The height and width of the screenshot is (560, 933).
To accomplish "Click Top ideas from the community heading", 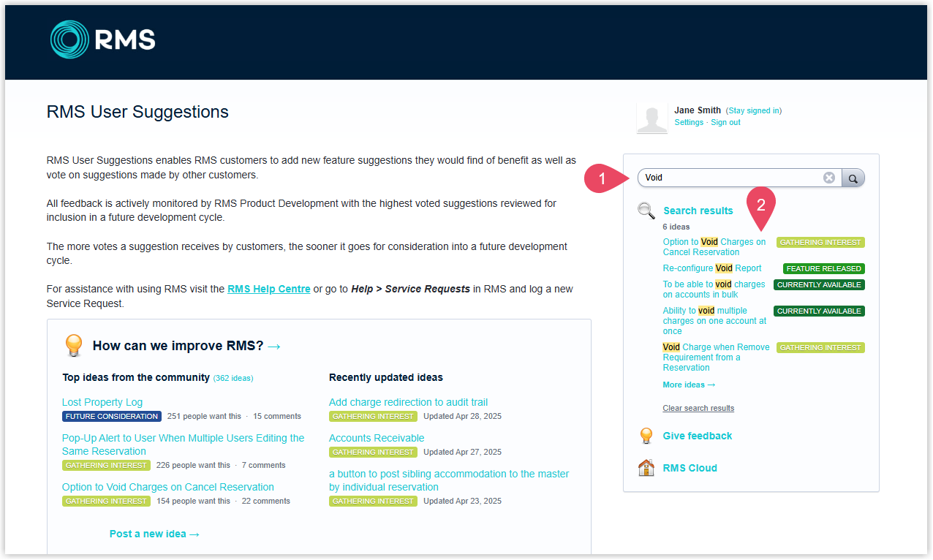I will 136,378.
